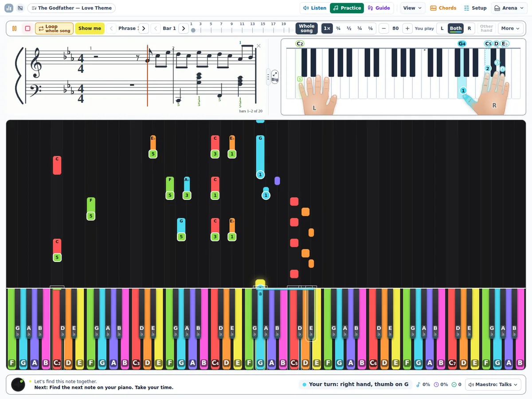Switch to Practice mode
This screenshot has height=399, width=532.
pyautogui.click(x=347, y=8)
